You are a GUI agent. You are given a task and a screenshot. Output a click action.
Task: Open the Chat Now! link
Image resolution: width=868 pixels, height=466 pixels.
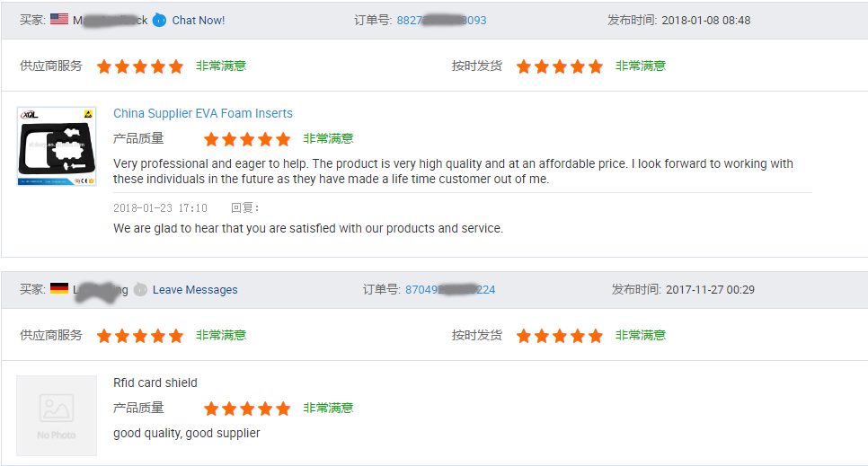pos(199,21)
